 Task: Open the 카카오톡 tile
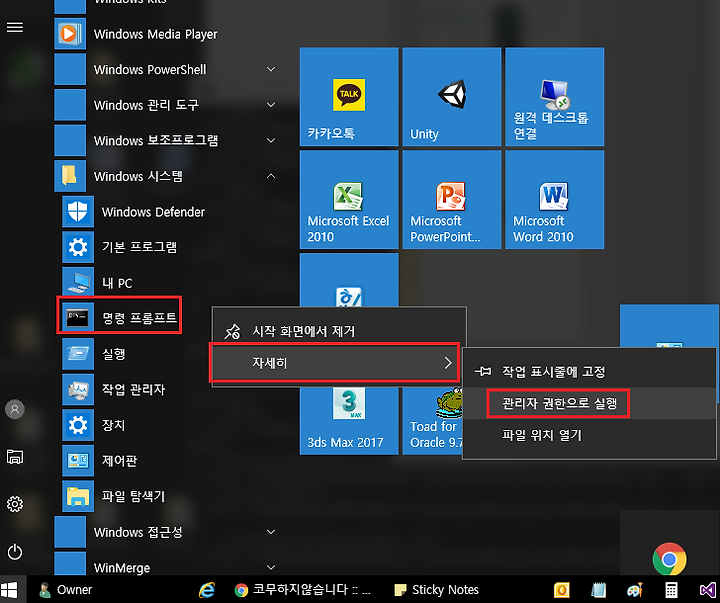coord(349,96)
